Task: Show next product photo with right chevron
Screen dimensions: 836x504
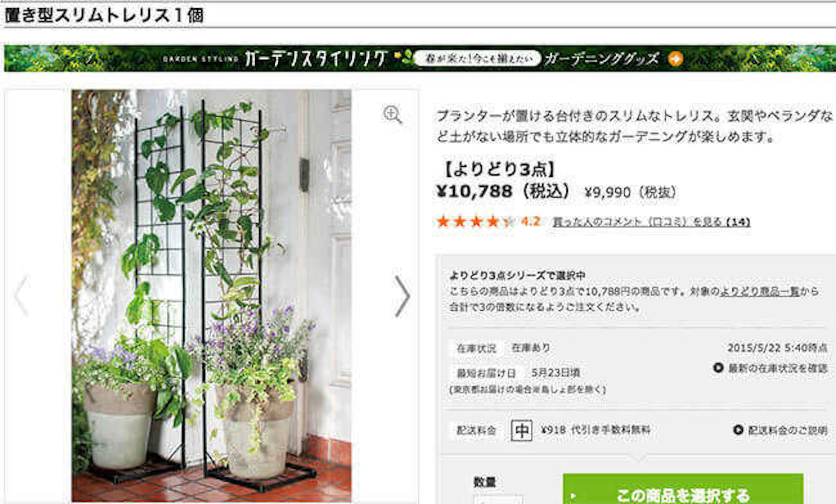Action: [402, 296]
